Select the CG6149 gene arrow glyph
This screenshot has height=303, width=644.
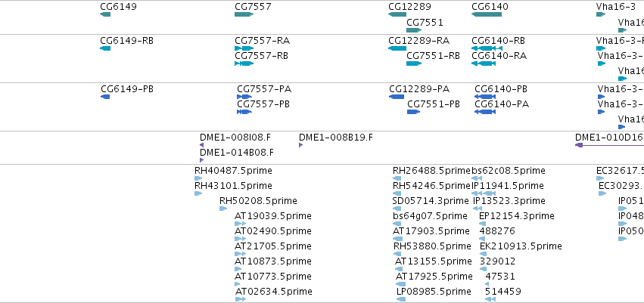[105, 14]
